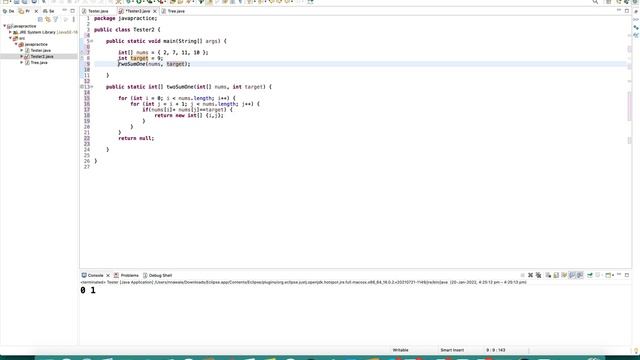Click the highlighted 'target' variable on line 8

139,58
